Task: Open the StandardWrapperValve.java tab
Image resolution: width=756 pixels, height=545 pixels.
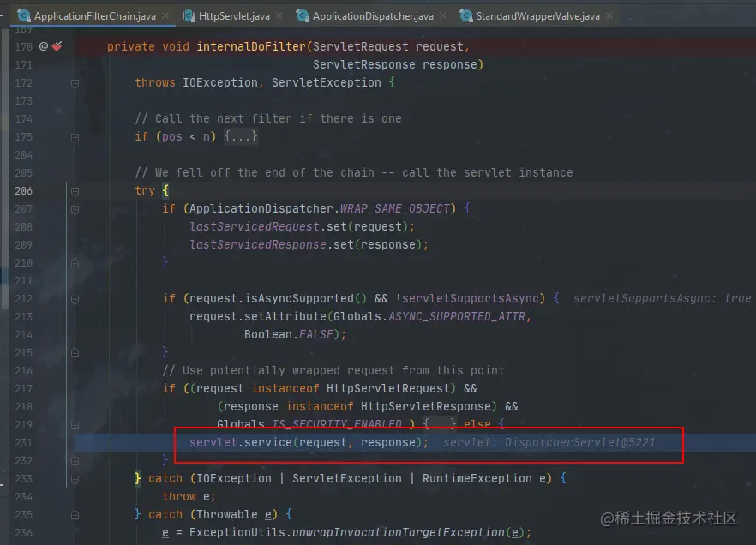Action: 537,16
